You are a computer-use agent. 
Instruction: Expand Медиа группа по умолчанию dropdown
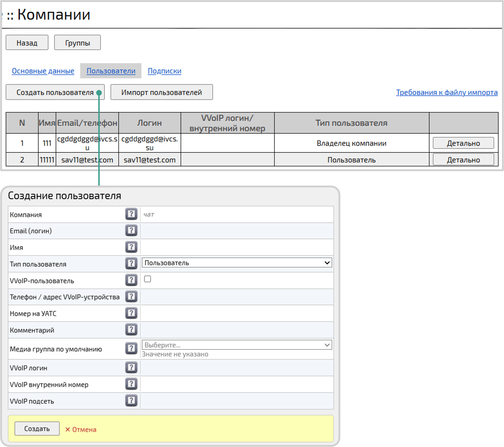coord(237,345)
